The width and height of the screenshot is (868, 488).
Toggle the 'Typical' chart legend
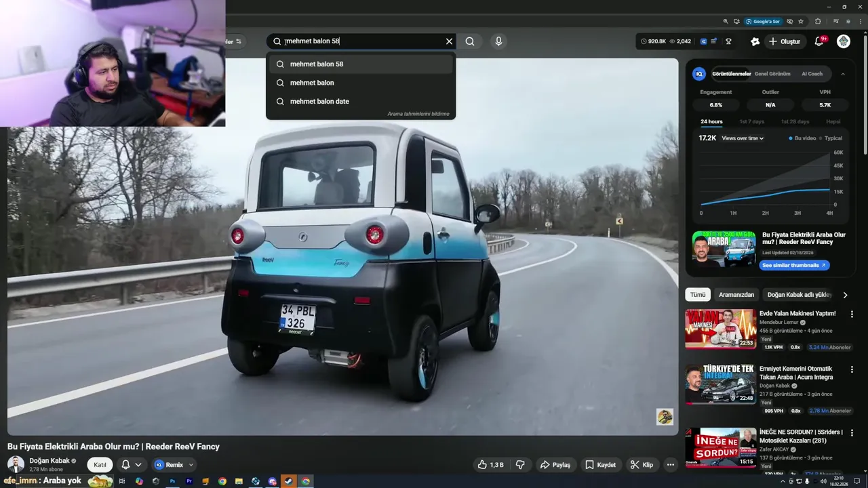coord(830,138)
